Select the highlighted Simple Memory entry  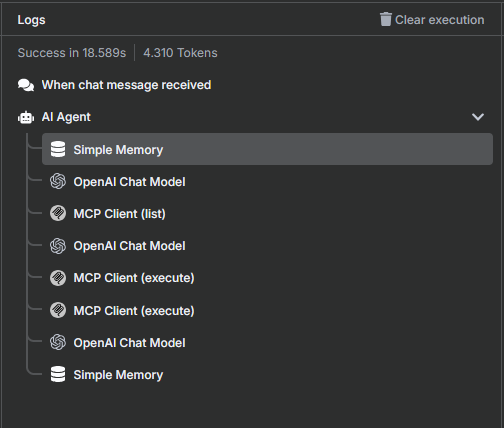pos(267,149)
